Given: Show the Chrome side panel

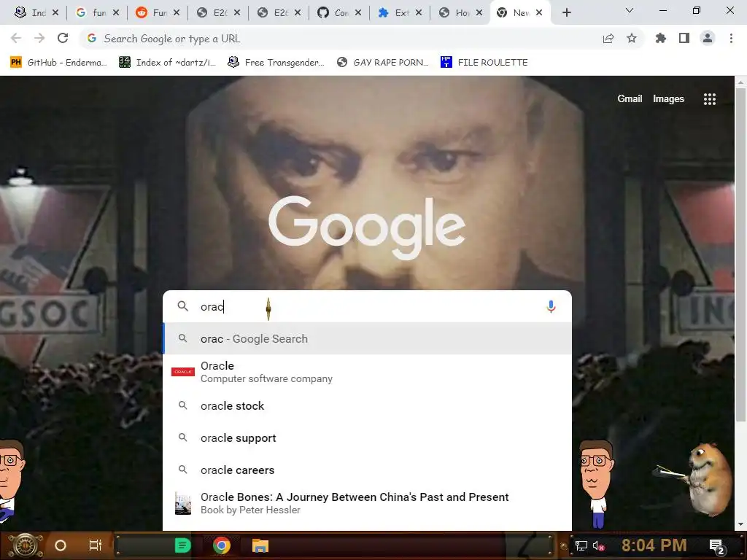Looking at the screenshot, I should pyautogui.click(x=684, y=38).
